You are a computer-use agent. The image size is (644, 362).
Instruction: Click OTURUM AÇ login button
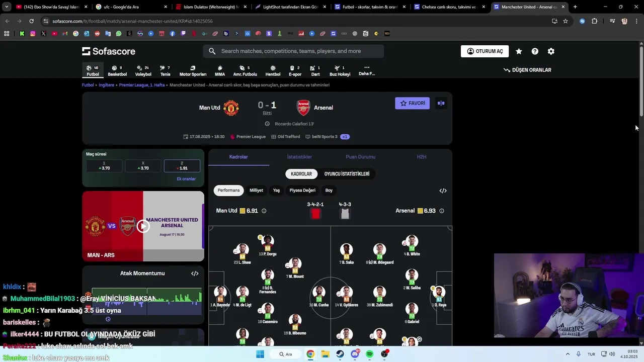pos(485,51)
